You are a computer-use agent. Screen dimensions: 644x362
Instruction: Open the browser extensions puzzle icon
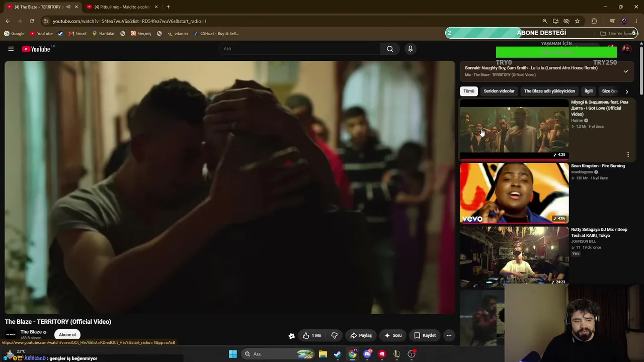594,21
